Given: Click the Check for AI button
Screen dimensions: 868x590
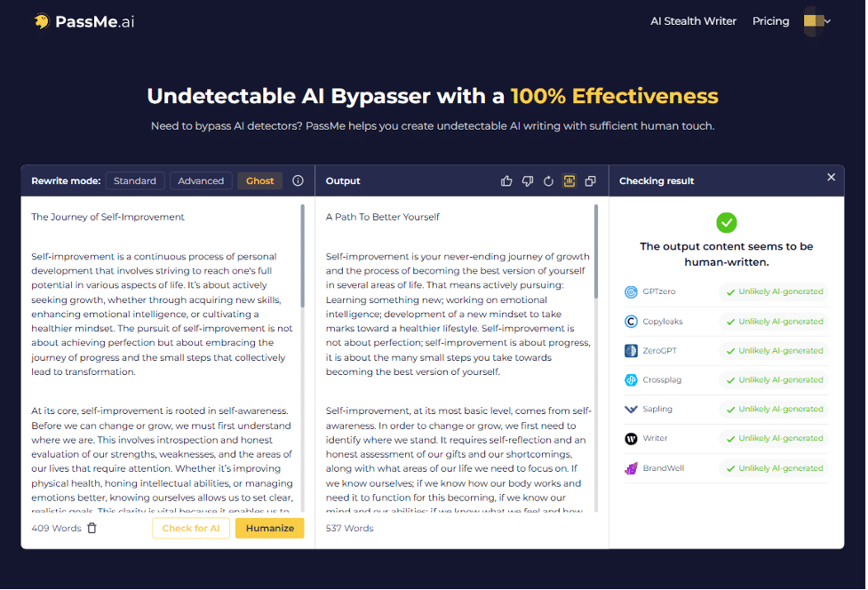Looking at the screenshot, I should 190,527.
